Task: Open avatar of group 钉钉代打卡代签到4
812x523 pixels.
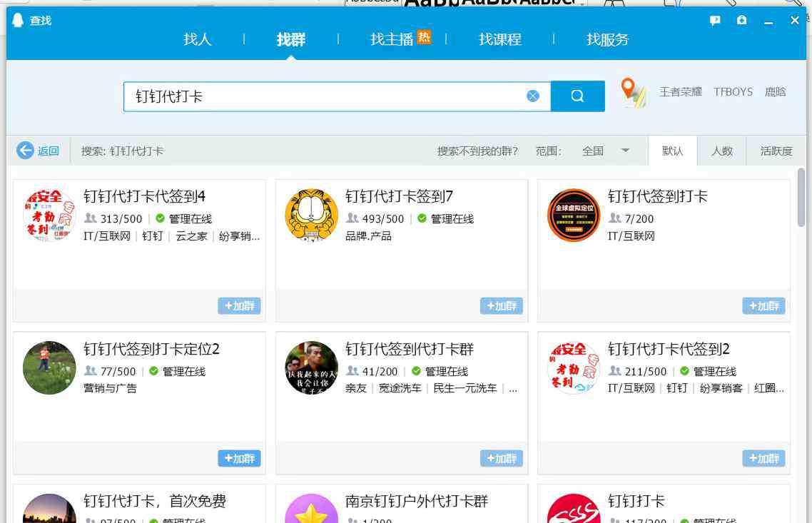Action: pos(49,215)
